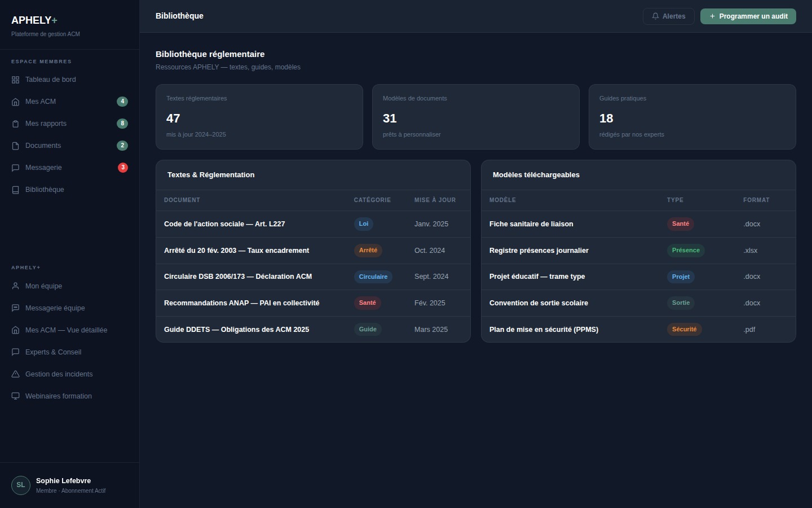Click the Textes réglementaires 47 stat card
This screenshot has height=508, width=812.
pyautogui.click(x=259, y=117)
